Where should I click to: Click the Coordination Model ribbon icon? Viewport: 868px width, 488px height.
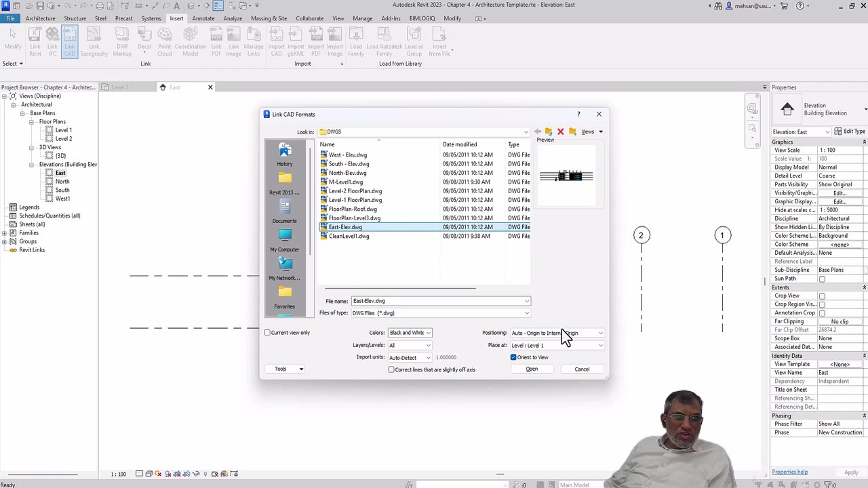191,42
